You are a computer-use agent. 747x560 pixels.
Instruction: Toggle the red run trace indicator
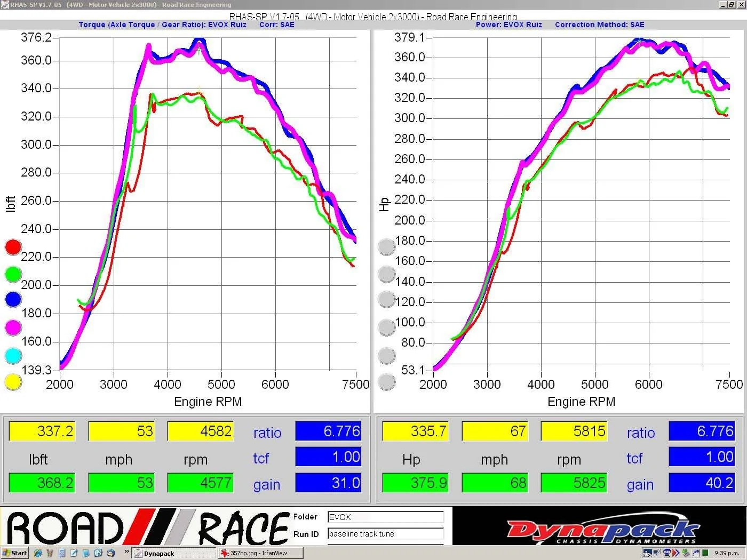(13, 247)
